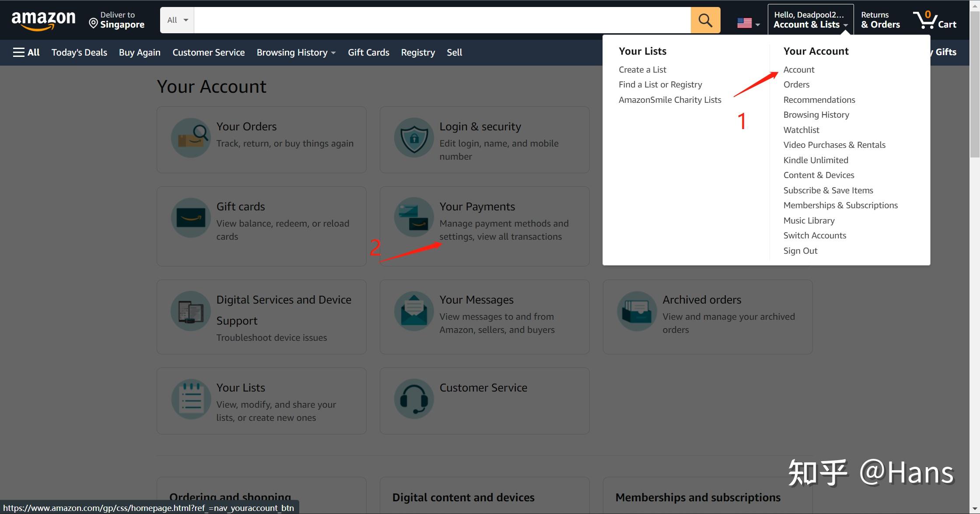Open Content & Devices link
Image resolution: width=980 pixels, height=514 pixels.
pos(819,175)
